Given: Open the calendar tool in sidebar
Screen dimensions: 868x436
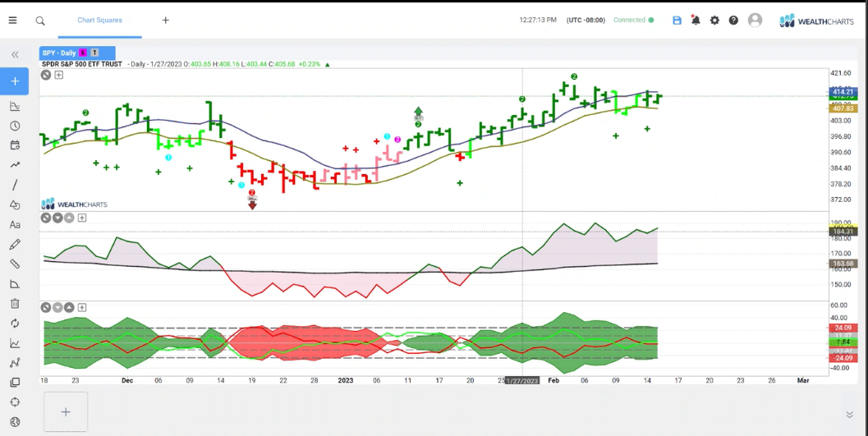Looking at the screenshot, I should (15, 145).
